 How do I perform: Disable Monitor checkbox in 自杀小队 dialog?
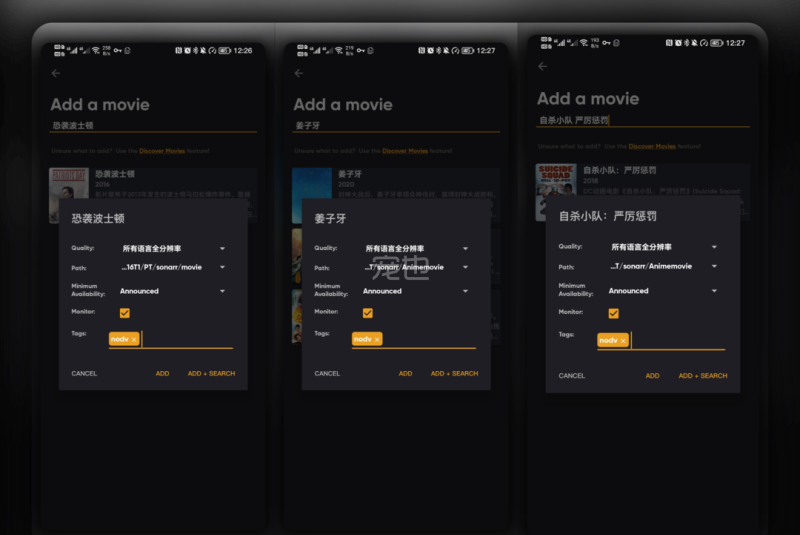(613, 313)
